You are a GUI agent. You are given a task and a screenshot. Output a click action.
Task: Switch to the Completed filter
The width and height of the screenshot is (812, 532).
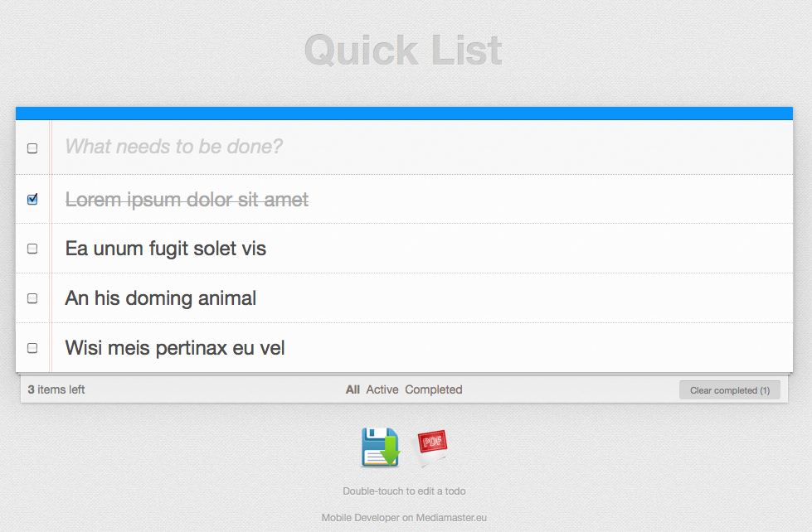pos(433,389)
